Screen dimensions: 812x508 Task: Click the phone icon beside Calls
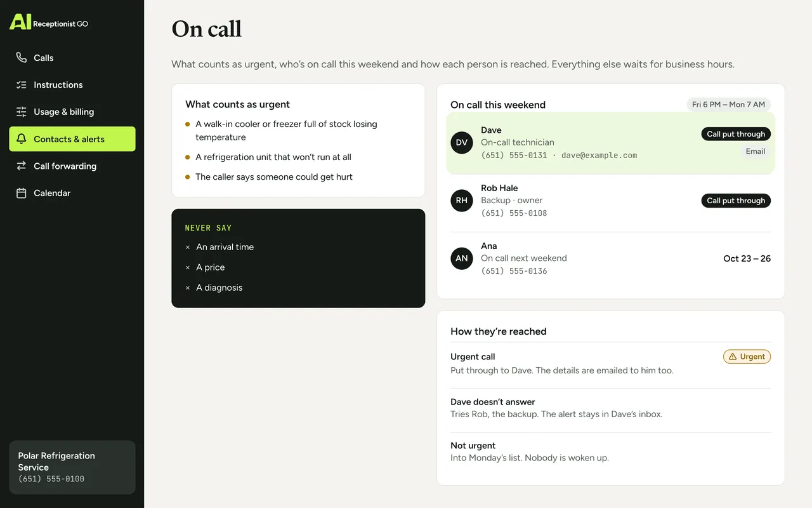pos(22,58)
